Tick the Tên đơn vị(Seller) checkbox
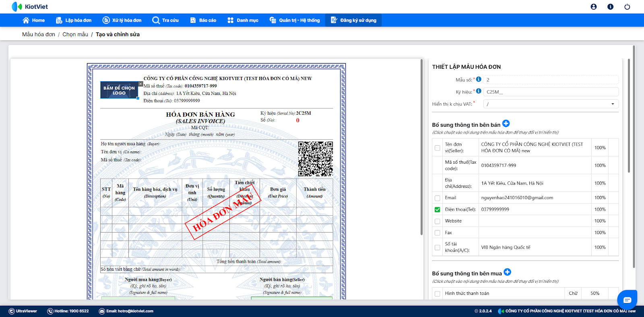The height and width of the screenshot is (317, 644). click(438, 148)
